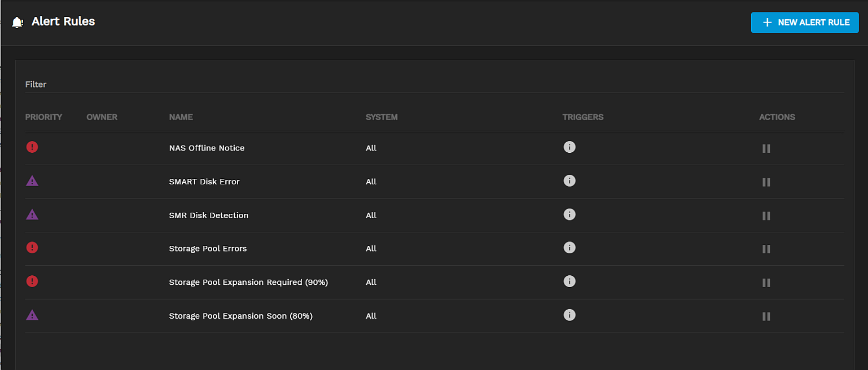The width and height of the screenshot is (868, 370).
Task: Open trigger info for SMR Disk Detection
Action: pos(569,214)
